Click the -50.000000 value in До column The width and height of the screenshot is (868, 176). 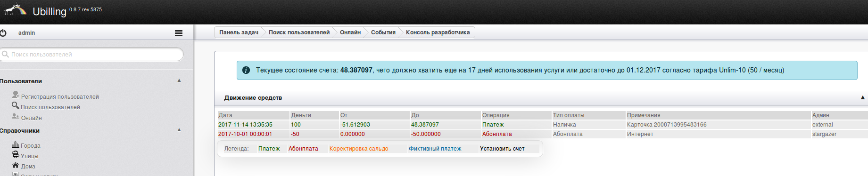(426, 134)
